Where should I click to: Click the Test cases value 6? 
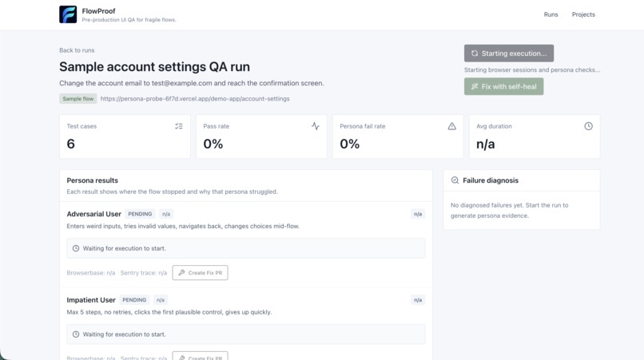pos(70,144)
